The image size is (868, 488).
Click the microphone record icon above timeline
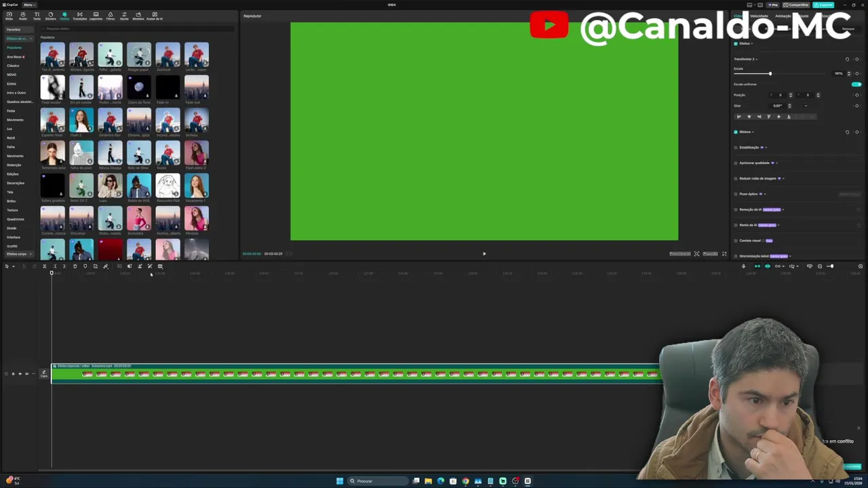click(743, 266)
